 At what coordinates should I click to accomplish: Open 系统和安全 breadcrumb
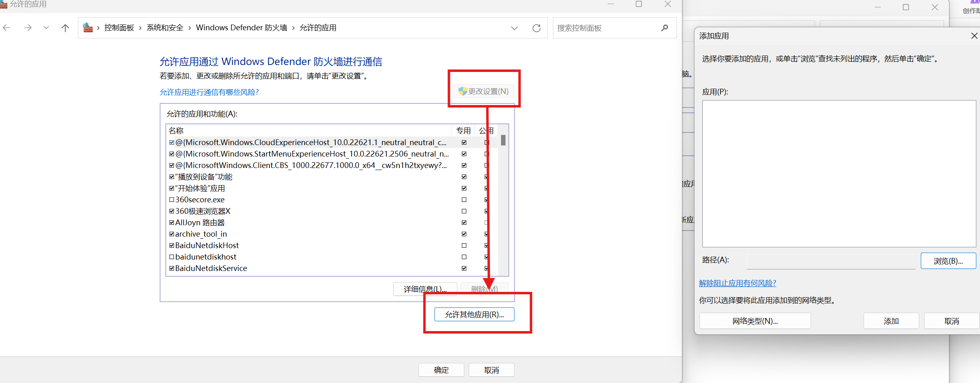click(x=165, y=28)
